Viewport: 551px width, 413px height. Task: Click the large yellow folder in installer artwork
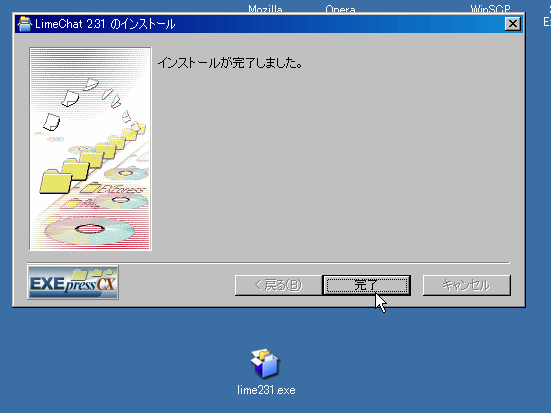pyautogui.click(x=56, y=181)
